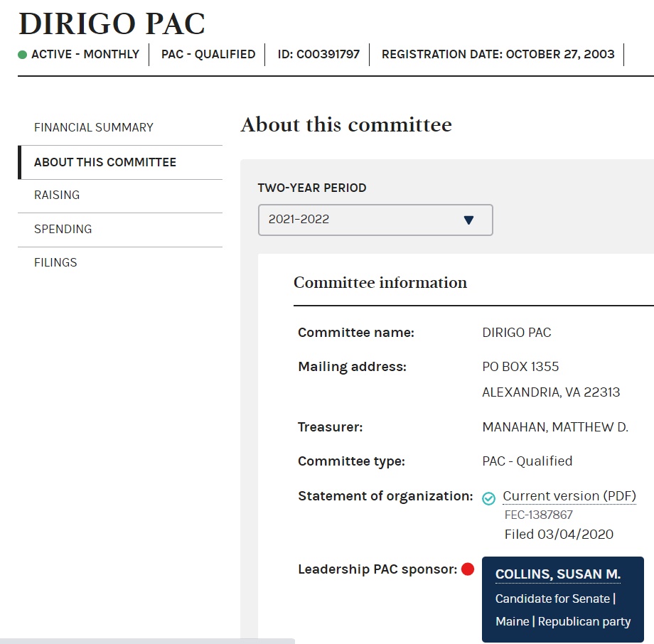Screen dimensions: 654x644
Task: Click the DIRIGO PAC page title
Action: tap(112, 23)
